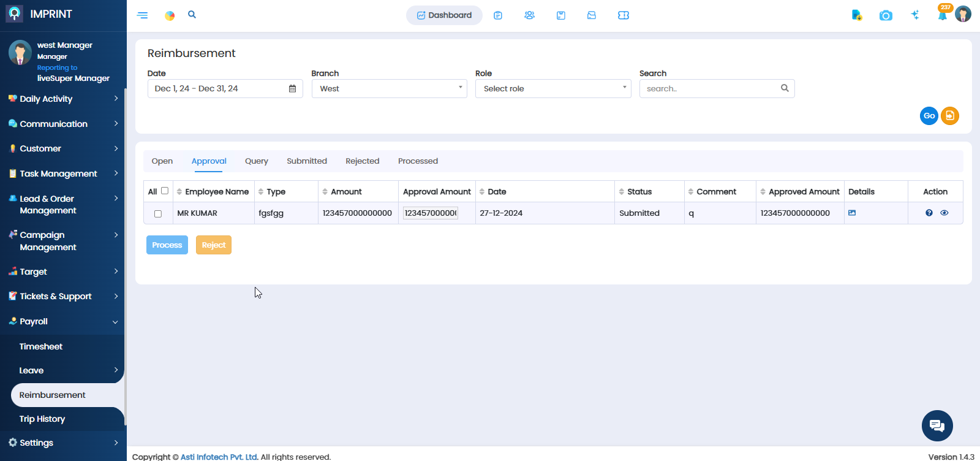The image size is (980, 461).
Task: Click the top bar search magnifier icon
Action: [x=192, y=14]
